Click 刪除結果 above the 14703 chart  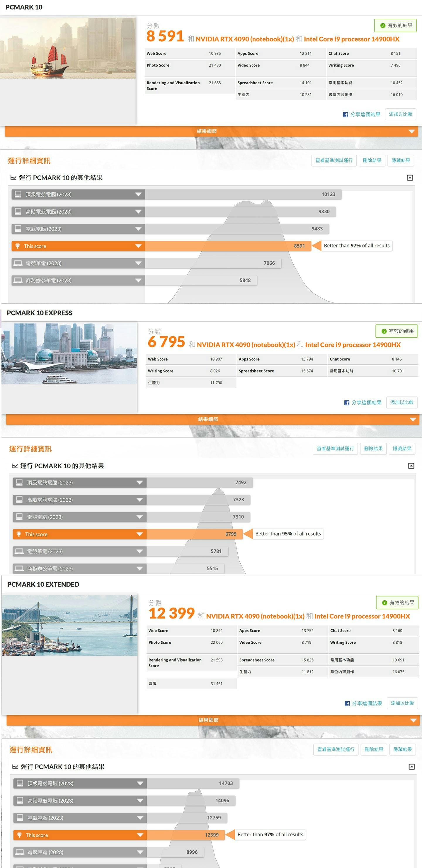(374, 749)
